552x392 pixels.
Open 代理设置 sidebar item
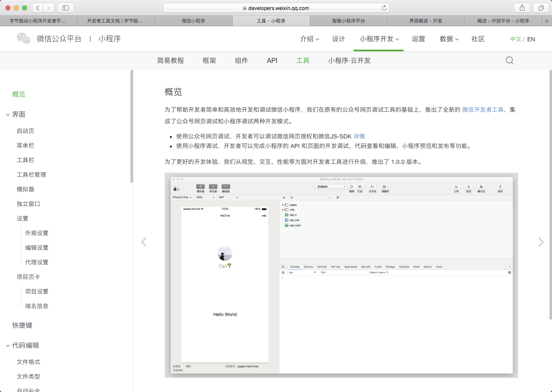click(x=37, y=262)
